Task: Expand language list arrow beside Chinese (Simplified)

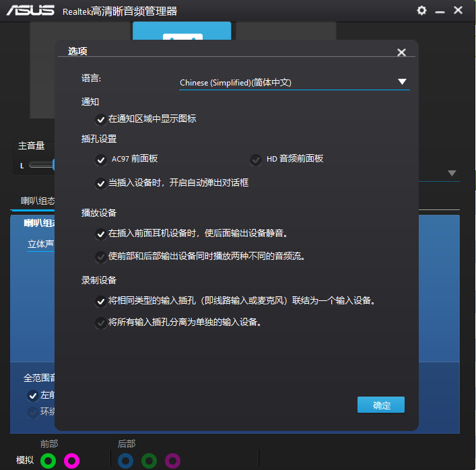Action: (402, 81)
